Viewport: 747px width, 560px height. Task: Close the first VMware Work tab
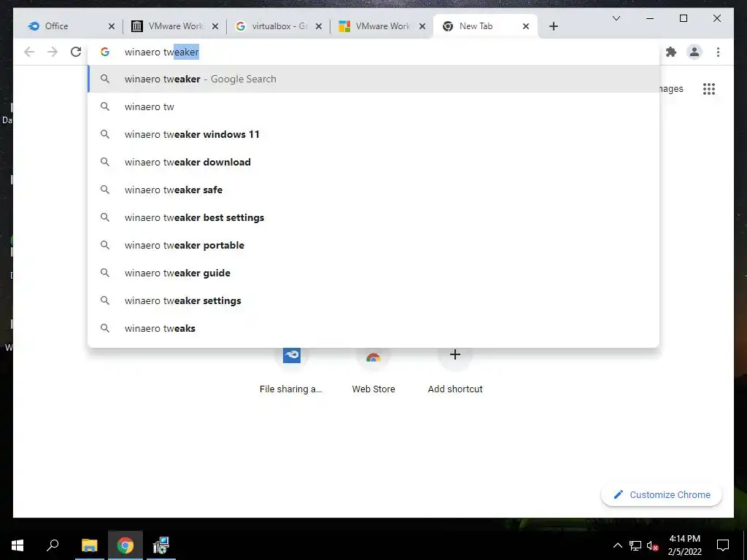(x=215, y=26)
